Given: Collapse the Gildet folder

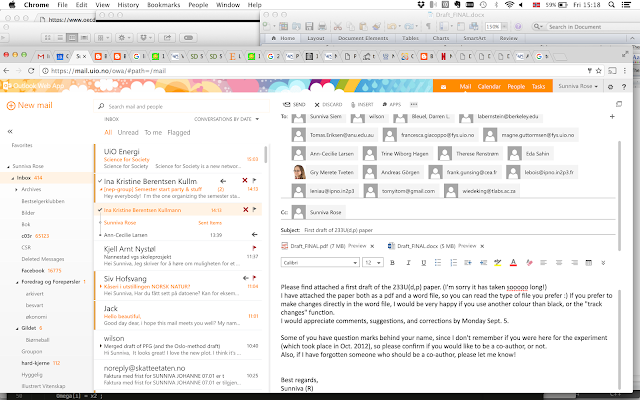Looking at the screenshot, I should [17, 328].
